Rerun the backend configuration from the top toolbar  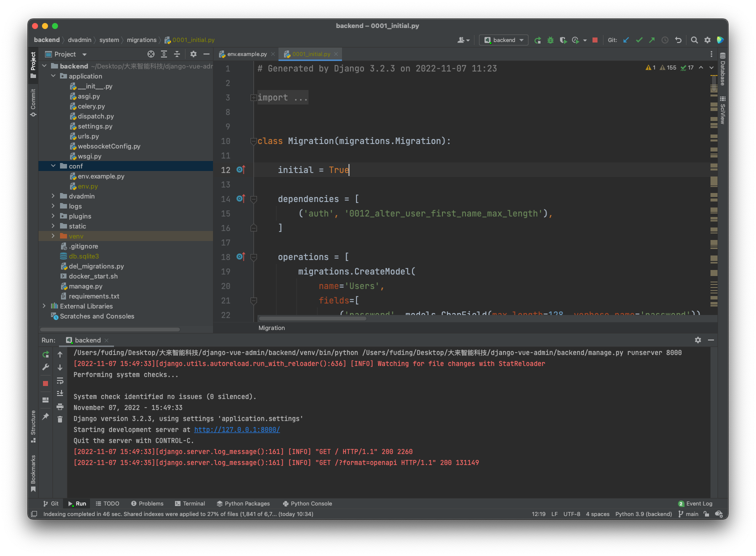(x=537, y=40)
